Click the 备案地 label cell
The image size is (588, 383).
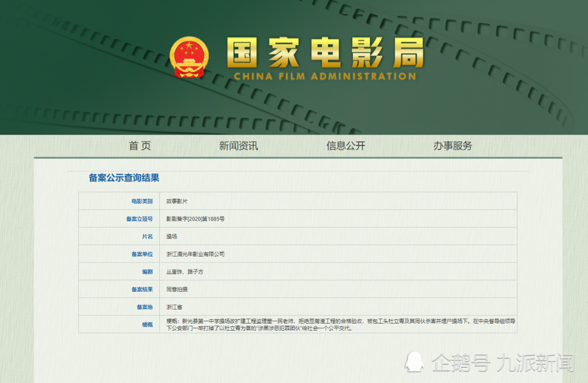tap(119, 307)
